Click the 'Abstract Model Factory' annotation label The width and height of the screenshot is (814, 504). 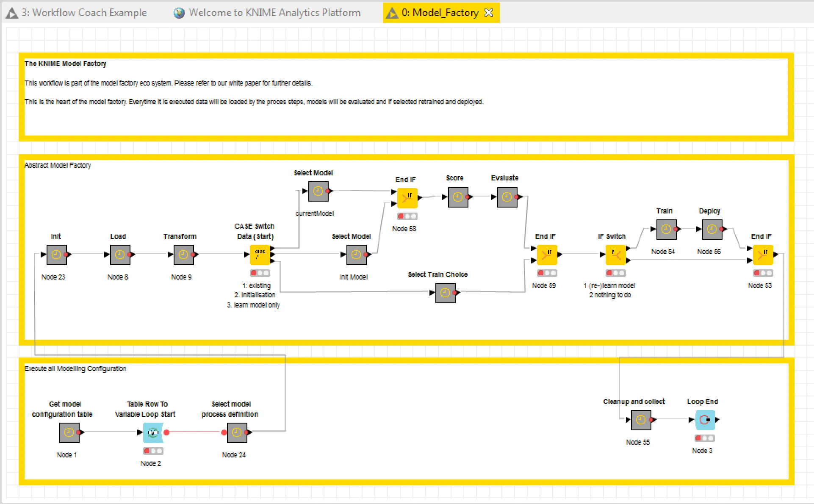coord(58,165)
